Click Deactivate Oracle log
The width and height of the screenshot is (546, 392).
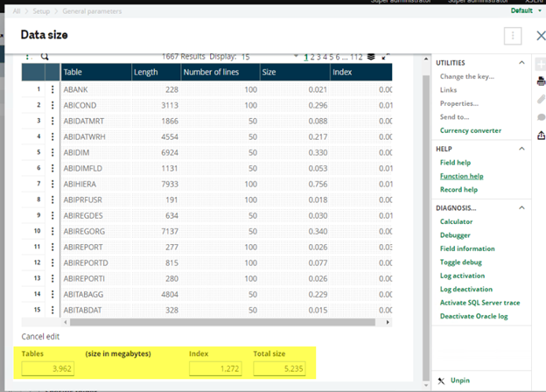click(473, 317)
